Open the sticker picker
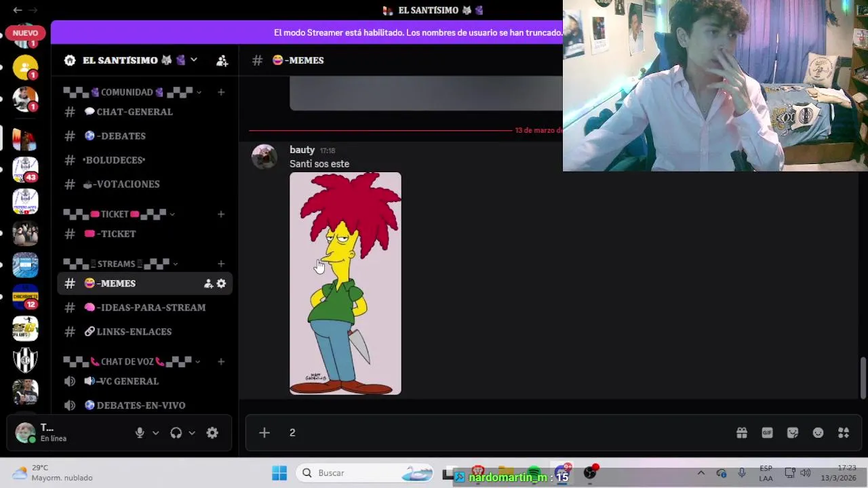Image resolution: width=868 pixels, height=488 pixels. pyautogui.click(x=793, y=432)
